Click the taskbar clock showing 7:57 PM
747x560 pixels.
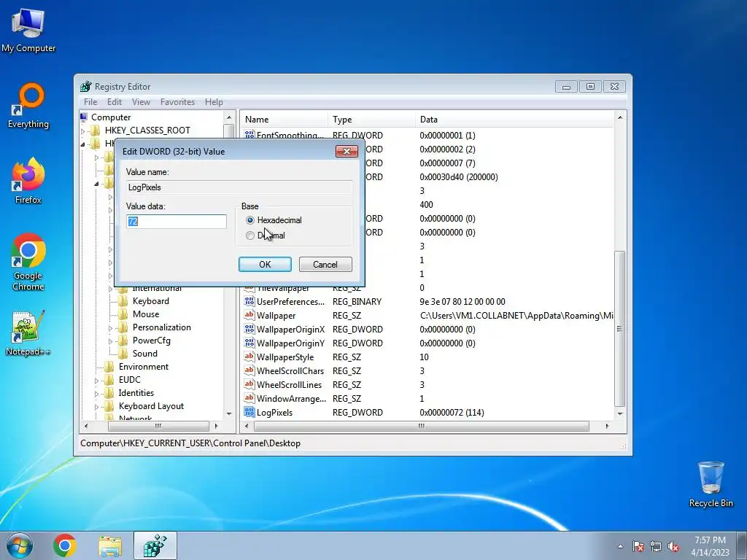710,546
